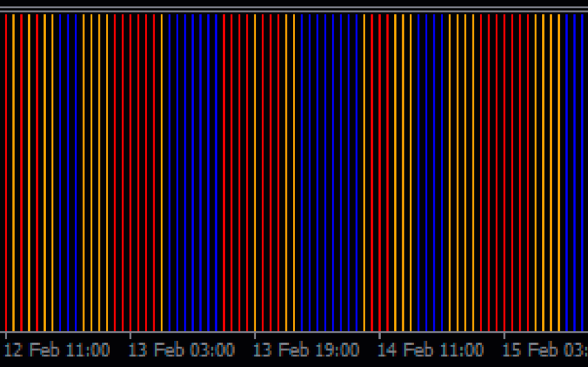
Task: Select the red bar above the 13 Feb 03:00 tick
Action: [131, 173]
